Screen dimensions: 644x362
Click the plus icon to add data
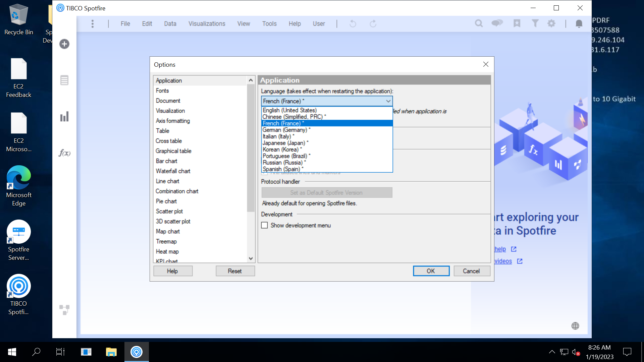click(64, 44)
